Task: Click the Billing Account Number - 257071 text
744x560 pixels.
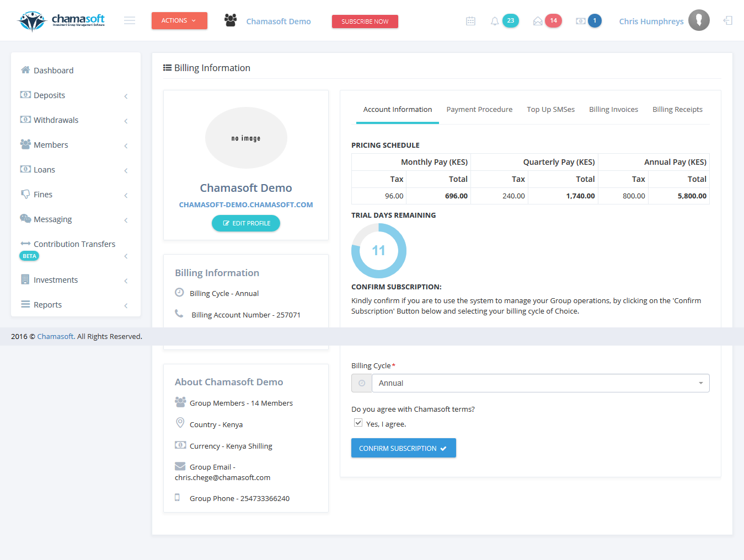Action: click(x=246, y=315)
